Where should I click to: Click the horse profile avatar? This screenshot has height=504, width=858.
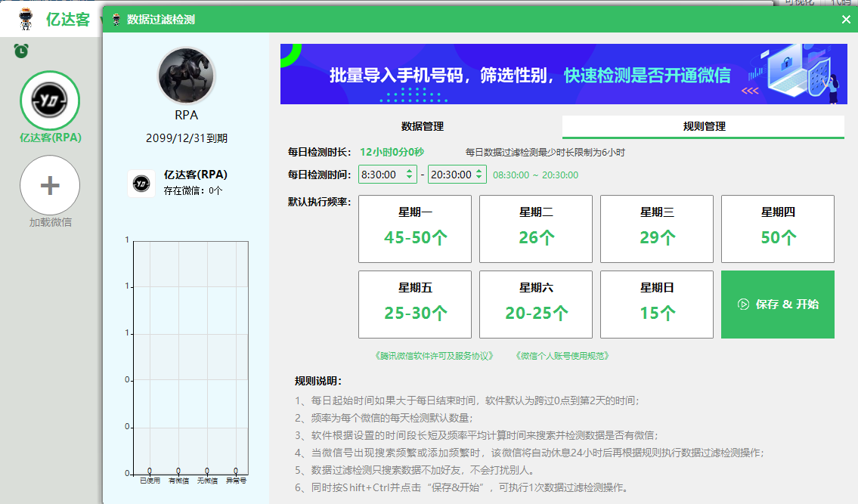(186, 76)
